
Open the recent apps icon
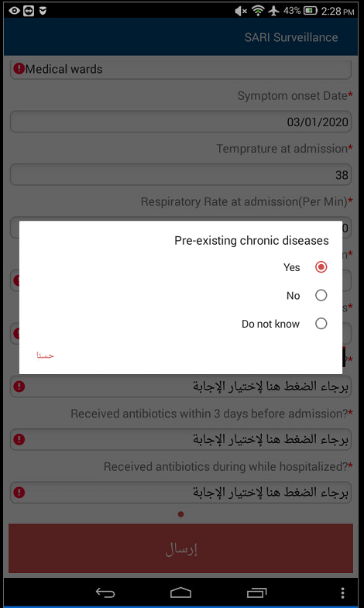(256, 593)
